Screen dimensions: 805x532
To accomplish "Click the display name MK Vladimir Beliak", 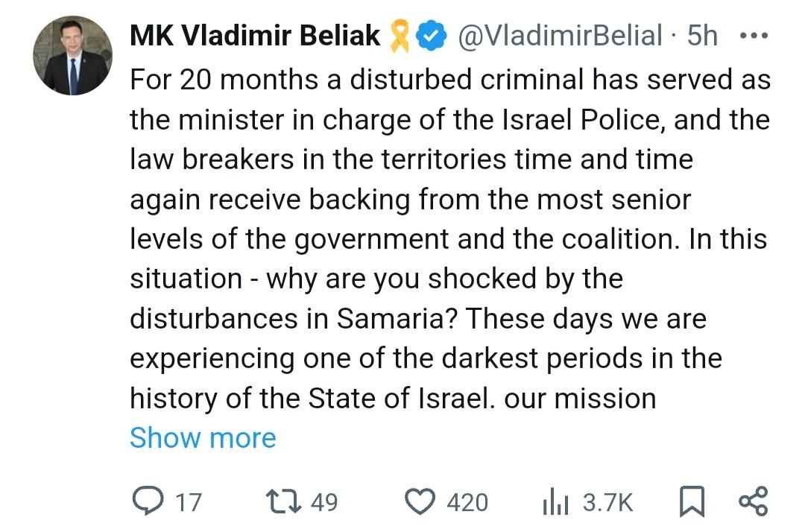I will click(255, 34).
